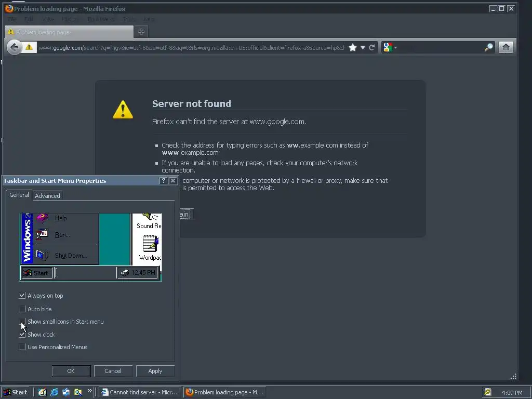This screenshot has height=399, width=532.
Task: Switch to the General tab
Action: 19,195
